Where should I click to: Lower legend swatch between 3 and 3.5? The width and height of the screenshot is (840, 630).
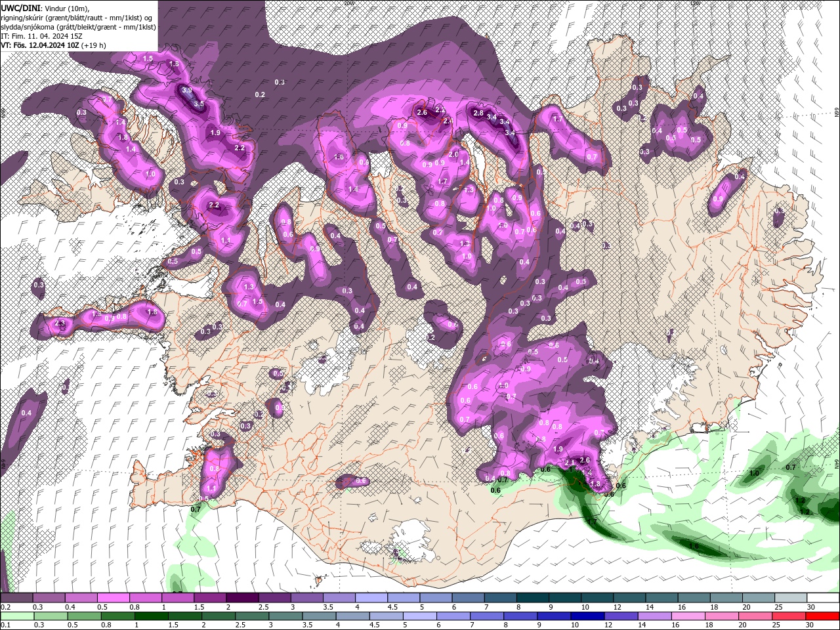click(286, 616)
